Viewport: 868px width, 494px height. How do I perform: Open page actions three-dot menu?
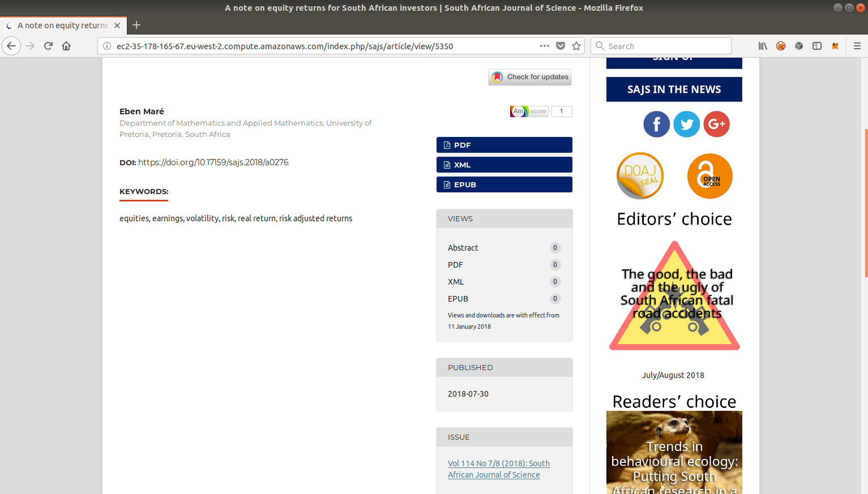[x=544, y=46]
